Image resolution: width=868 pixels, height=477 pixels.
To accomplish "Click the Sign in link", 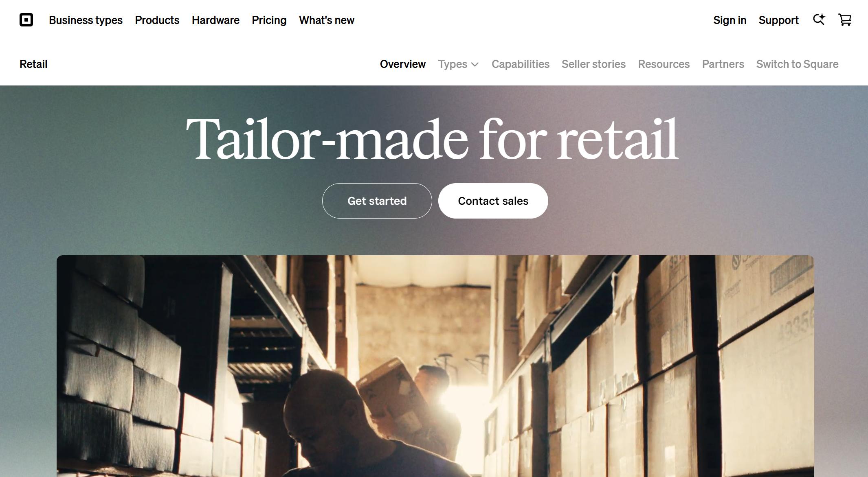I will 730,20.
